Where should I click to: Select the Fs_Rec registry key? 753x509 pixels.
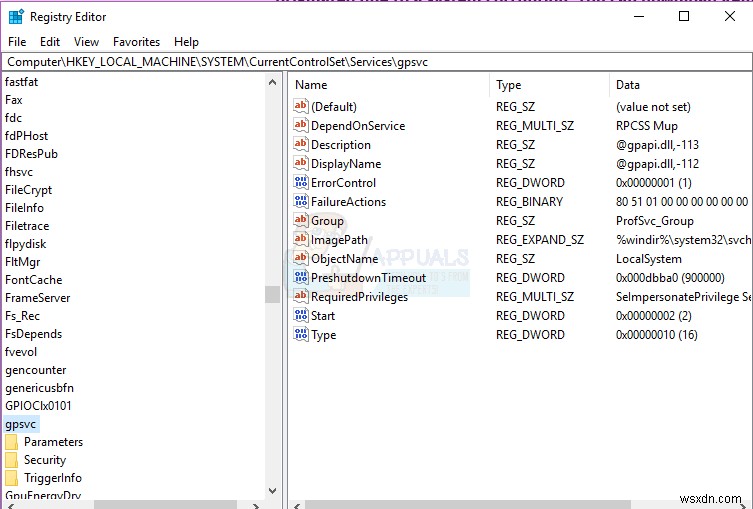pyautogui.click(x=23, y=316)
